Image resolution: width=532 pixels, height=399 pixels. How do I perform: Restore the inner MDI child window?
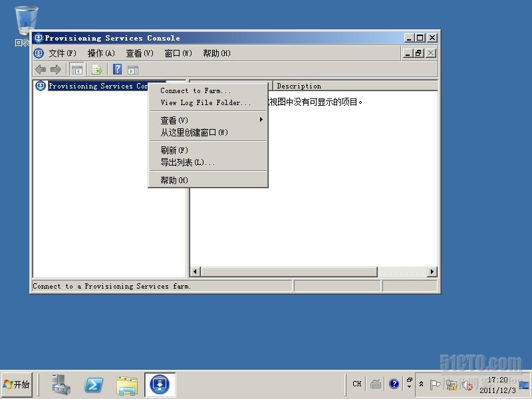pyautogui.click(x=419, y=53)
